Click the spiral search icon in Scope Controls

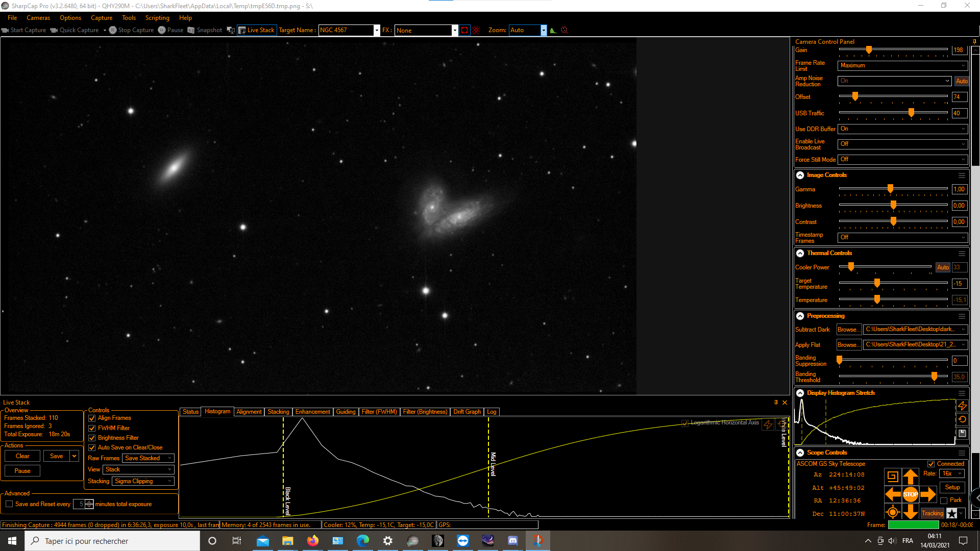pyautogui.click(x=892, y=477)
